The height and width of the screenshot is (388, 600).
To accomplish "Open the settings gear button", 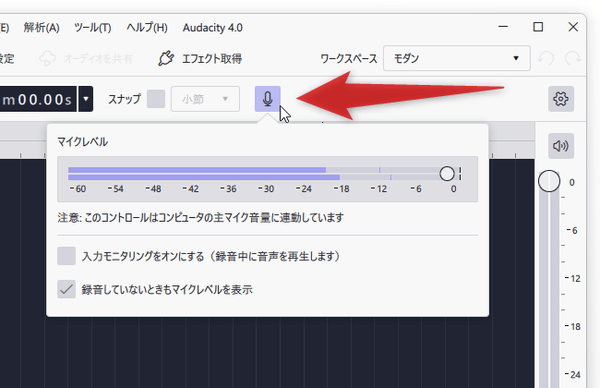I will click(x=561, y=99).
